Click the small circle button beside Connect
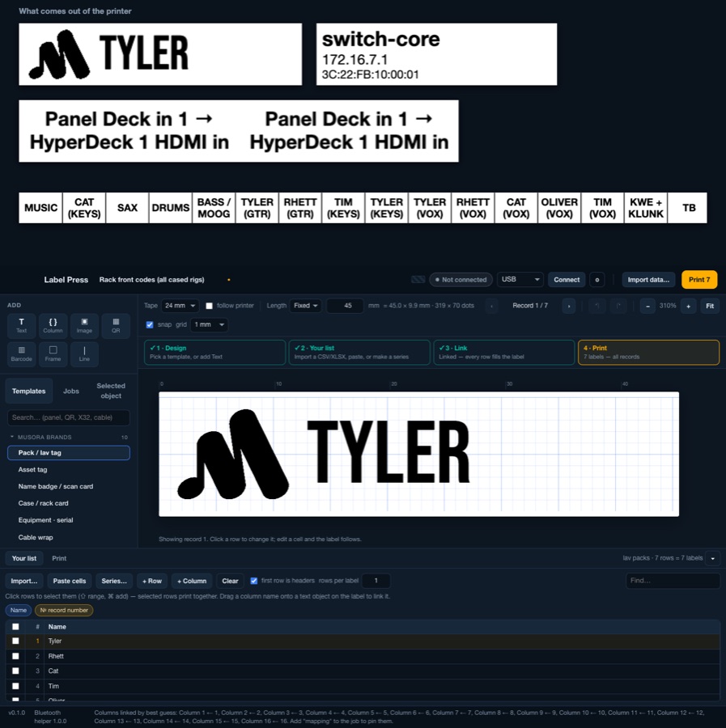726x728 pixels. point(597,280)
